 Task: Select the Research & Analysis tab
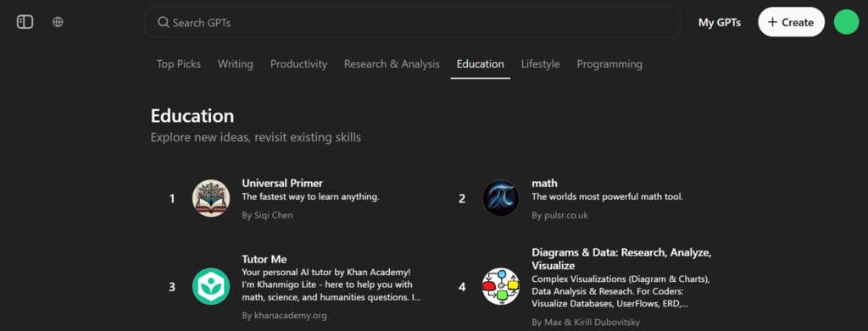coord(392,64)
